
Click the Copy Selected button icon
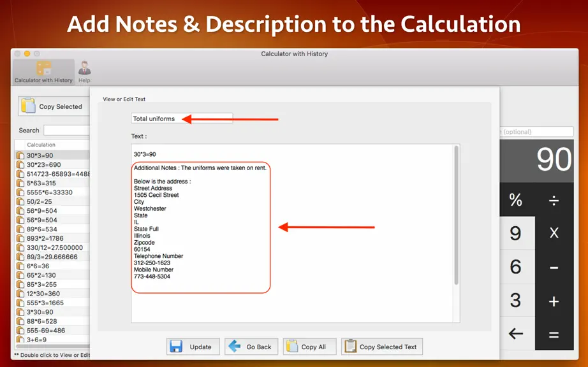(28, 106)
